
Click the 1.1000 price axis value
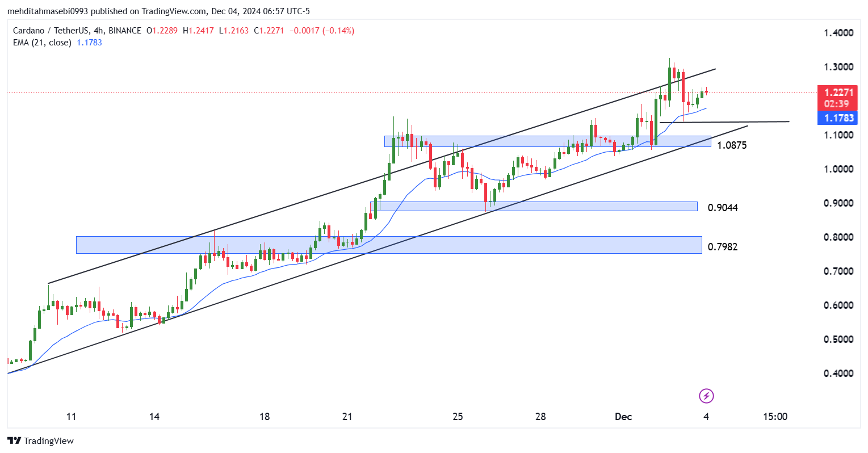[x=838, y=135]
